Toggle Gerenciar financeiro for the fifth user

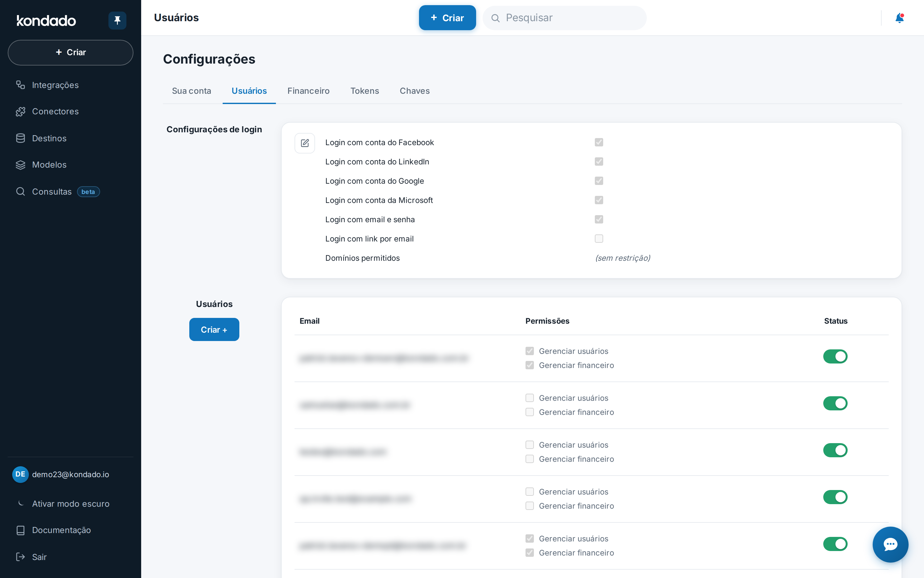coord(530,552)
